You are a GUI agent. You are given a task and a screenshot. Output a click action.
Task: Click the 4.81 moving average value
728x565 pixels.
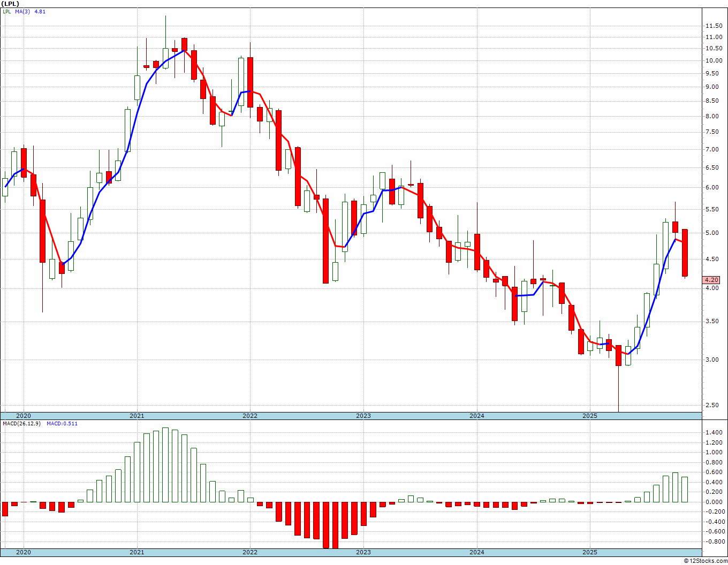[x=40, y=11]
